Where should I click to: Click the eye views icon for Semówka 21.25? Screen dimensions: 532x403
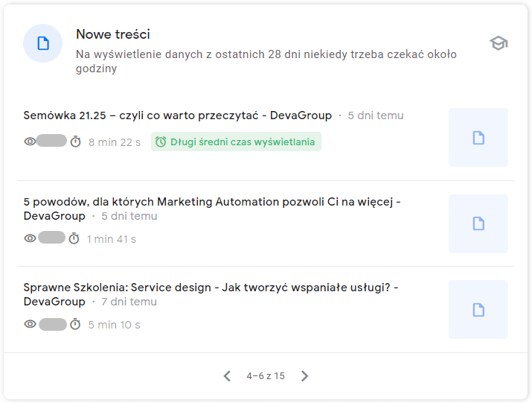30,142
